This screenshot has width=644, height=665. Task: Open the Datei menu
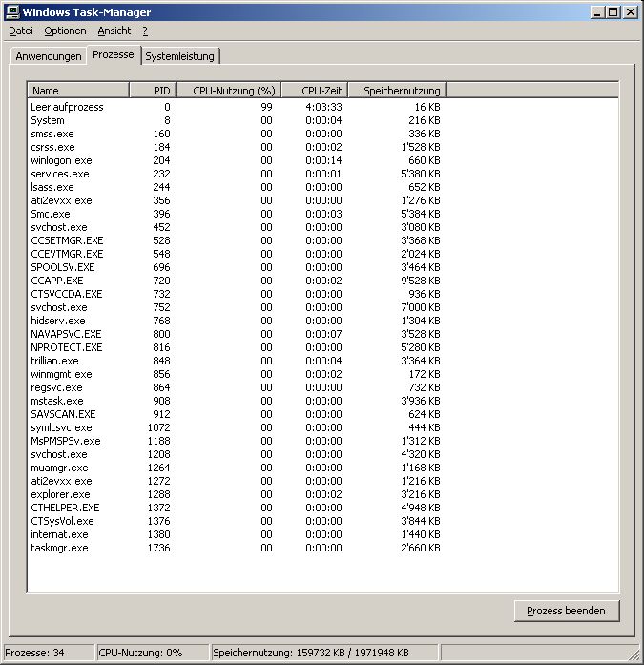click(x=20, y=31)
